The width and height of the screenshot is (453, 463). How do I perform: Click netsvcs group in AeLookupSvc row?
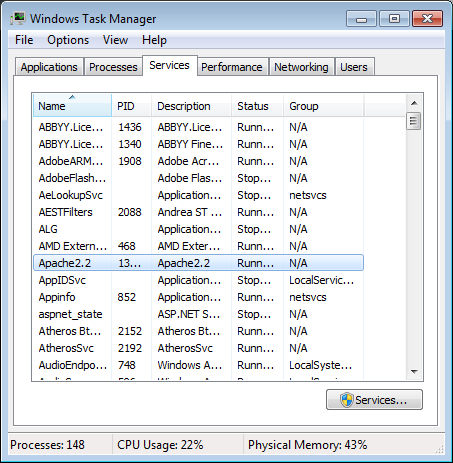(x=308, y=195)
